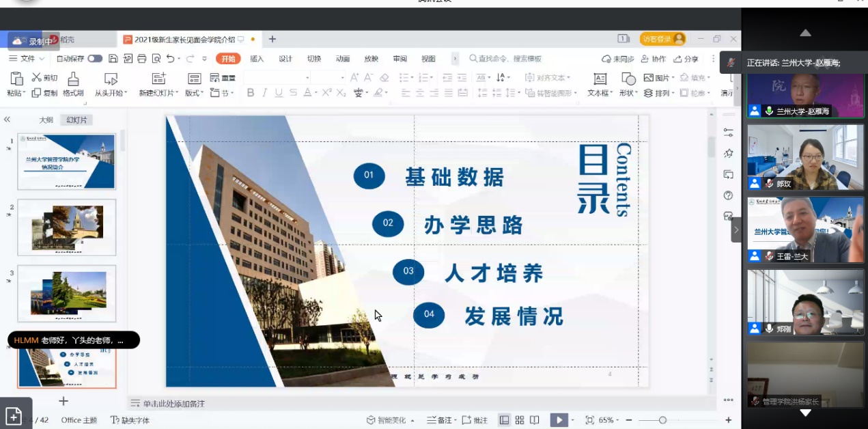The width and height of the screenshot is (868, 429).
Task: Open the New Slide (新建幻灯片) dropdown
Action: point(158,93)
